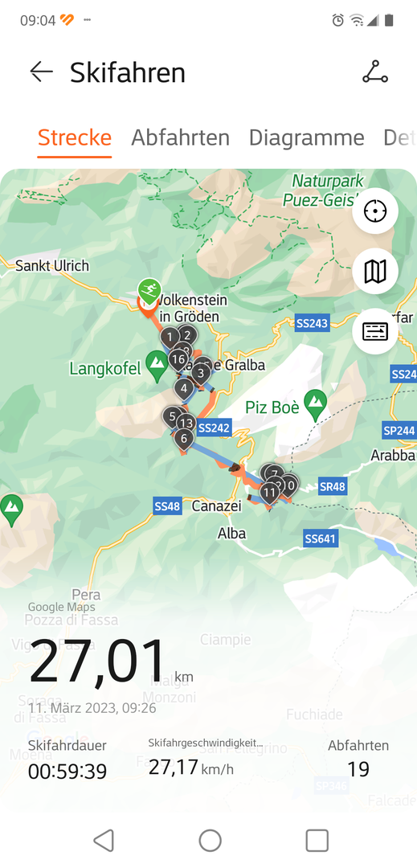Screen dimensions: 417x868
Task: Tap the 27,01 km distance value
Action: (x=97, y=661)
